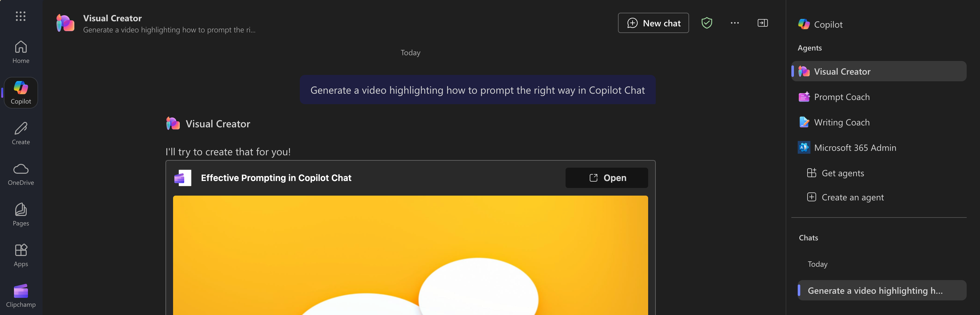
Task: Click the 'Today' date separator in the chat
Action: click(410, 52)
